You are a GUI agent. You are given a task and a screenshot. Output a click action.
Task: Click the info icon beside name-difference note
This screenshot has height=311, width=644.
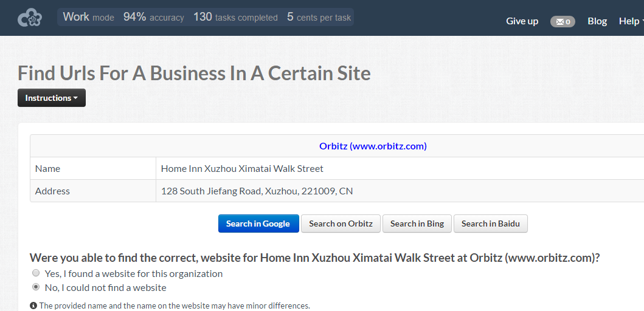33,306
